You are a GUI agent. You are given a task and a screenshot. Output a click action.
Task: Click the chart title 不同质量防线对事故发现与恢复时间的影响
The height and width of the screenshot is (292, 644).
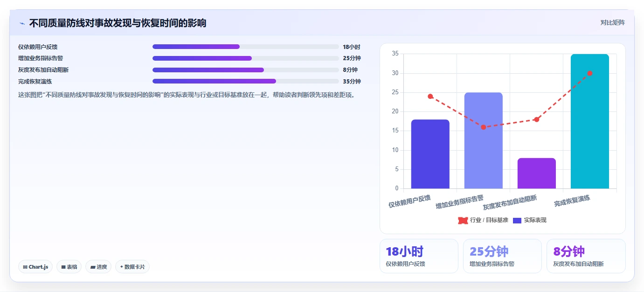[x=118, y=23]
